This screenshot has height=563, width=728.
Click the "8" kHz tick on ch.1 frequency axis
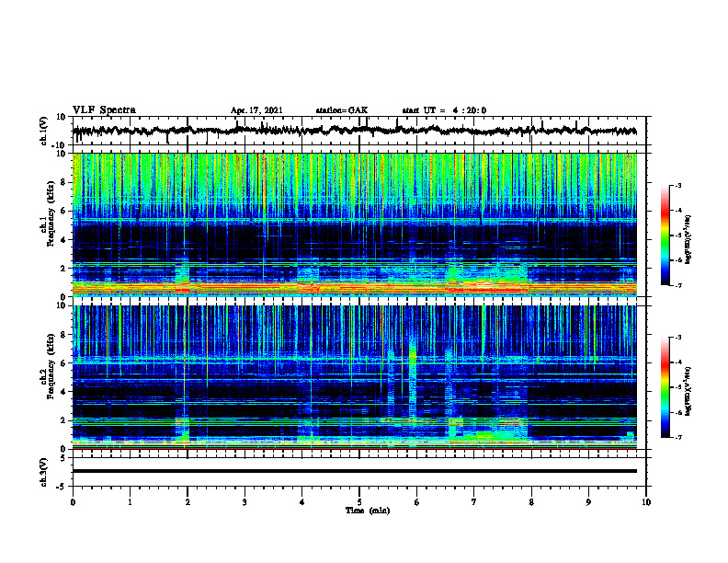[x=63, y=182]
